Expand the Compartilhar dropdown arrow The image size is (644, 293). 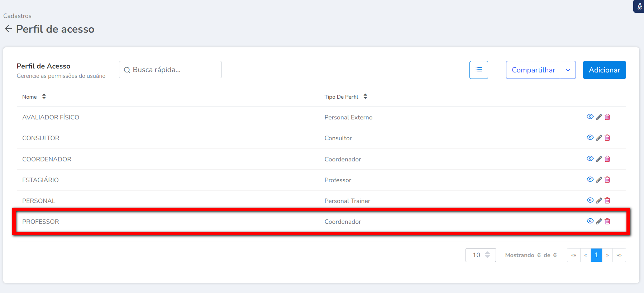(568, 70)
